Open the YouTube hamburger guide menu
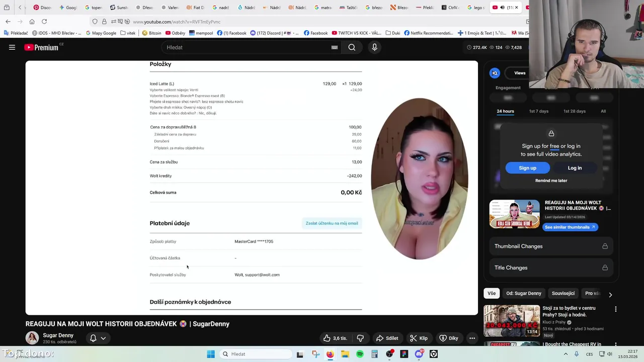The image size is (644, 362). pos(12,47)
